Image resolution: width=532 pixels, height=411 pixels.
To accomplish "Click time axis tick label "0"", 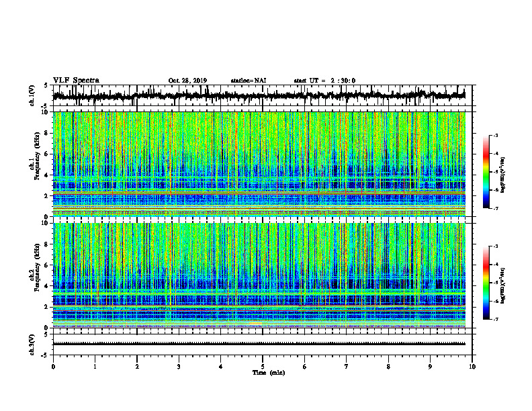I will 53,367.
